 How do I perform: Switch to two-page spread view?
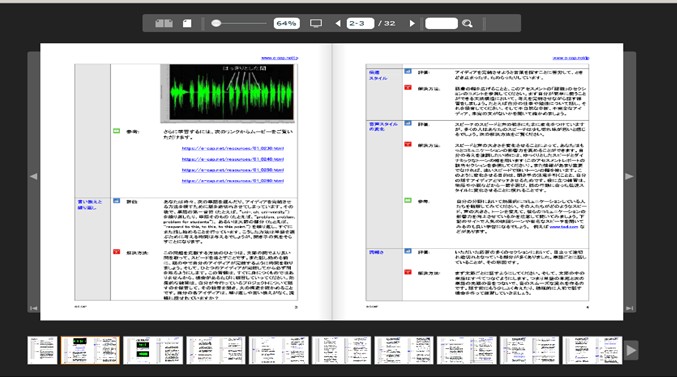164,23
